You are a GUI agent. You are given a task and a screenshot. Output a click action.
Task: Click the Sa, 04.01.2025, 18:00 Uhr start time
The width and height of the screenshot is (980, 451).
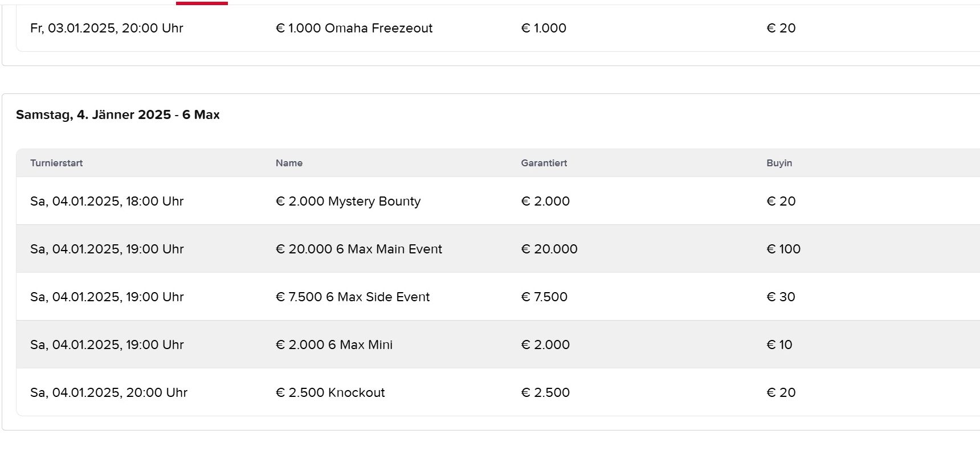click(x=107, y=201)
